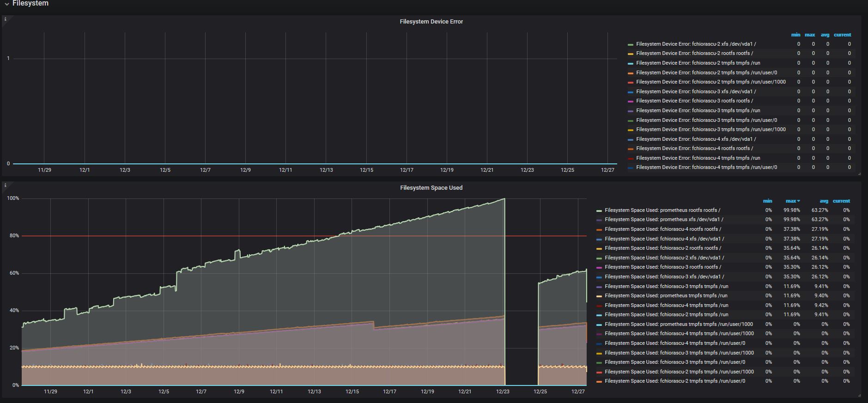Click the 12/23 x-axis label in Space Used graph

503,391
